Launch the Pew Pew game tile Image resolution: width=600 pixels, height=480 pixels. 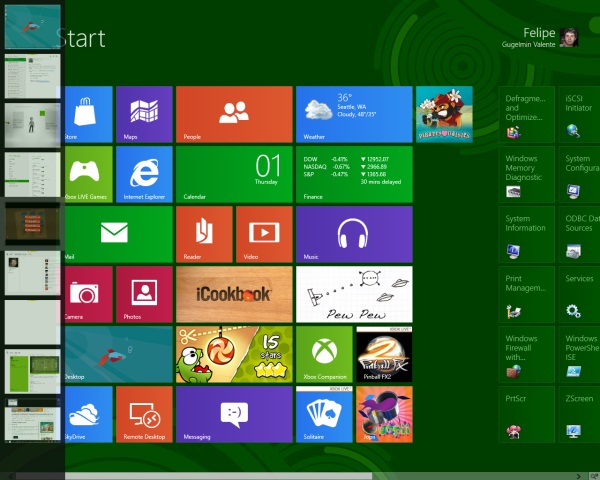tap(354, 294)
